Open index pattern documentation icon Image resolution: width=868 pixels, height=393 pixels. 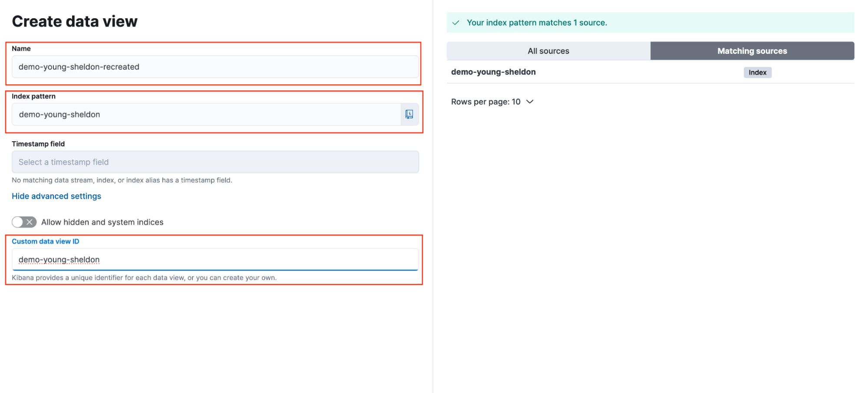(409, 114)
